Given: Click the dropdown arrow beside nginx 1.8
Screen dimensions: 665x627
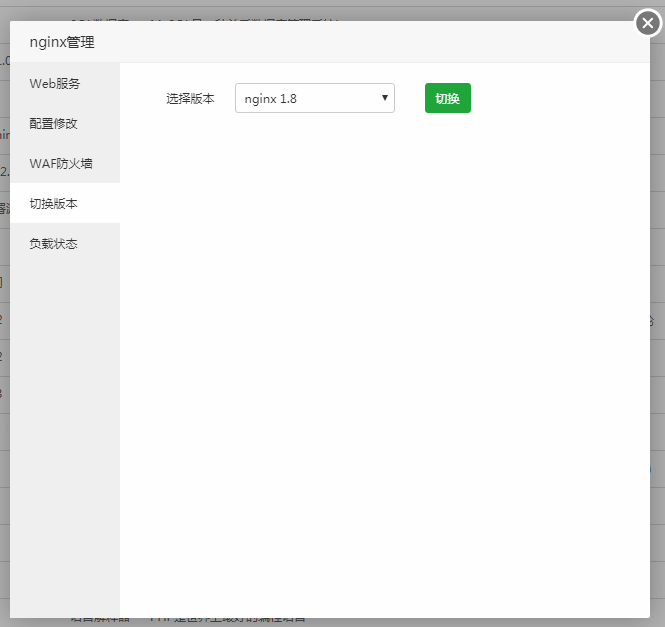Looking at the screenshot, I should pos(385,98).
